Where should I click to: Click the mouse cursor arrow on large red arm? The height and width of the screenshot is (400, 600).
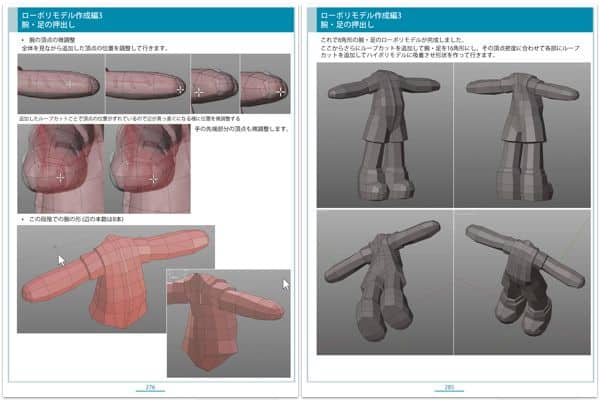[61, 261]
